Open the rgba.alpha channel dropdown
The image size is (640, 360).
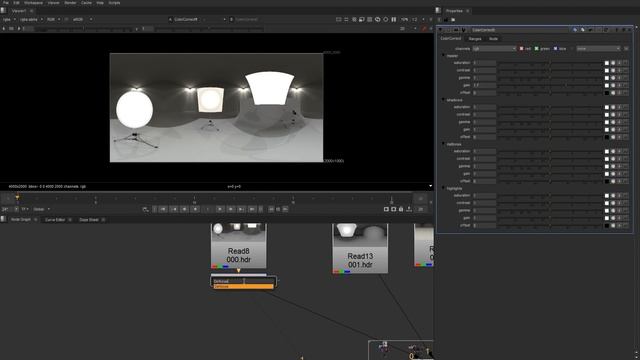31,19
